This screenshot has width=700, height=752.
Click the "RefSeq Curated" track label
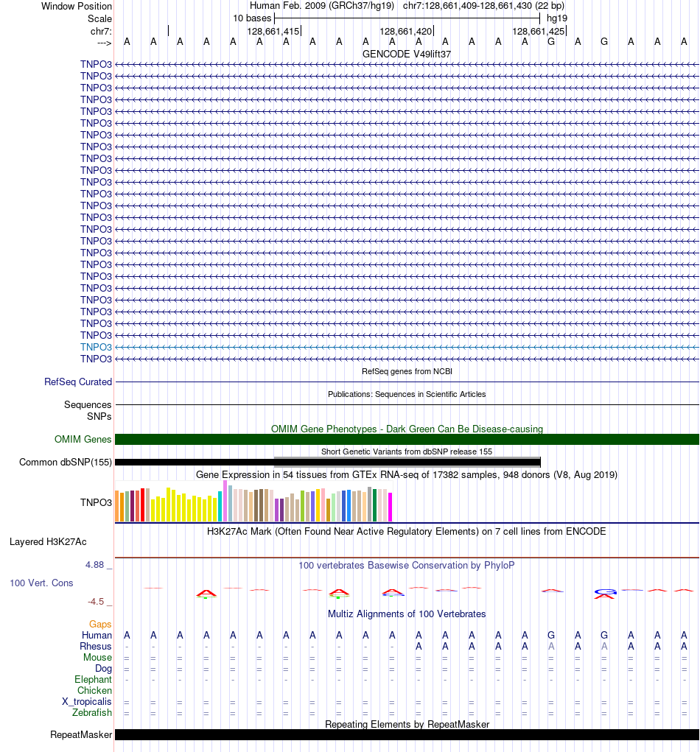click(x=77, y=382)
